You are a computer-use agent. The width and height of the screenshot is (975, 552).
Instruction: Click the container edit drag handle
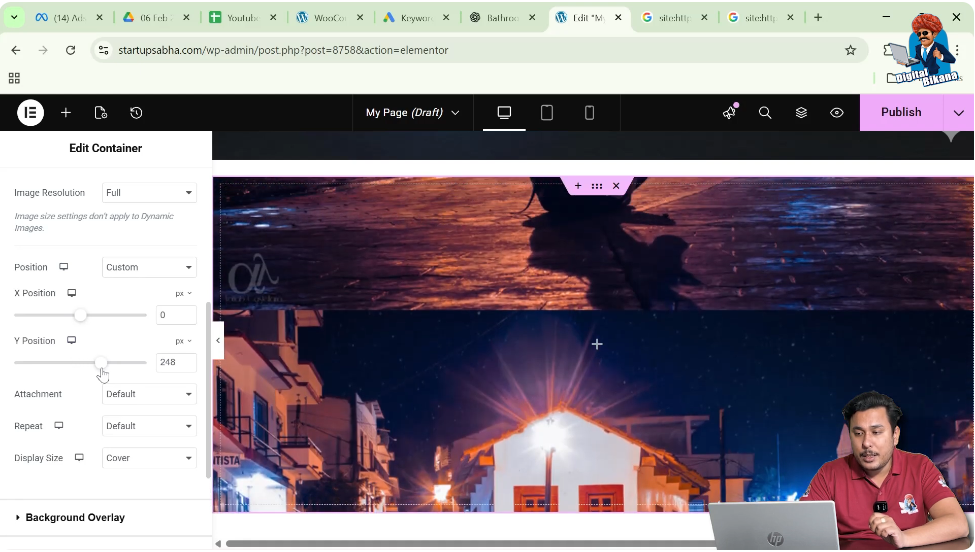597,186
